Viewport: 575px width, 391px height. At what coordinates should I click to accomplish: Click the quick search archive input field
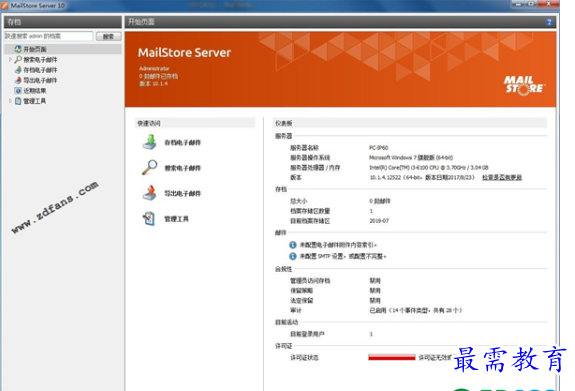(x=48, y=36)
